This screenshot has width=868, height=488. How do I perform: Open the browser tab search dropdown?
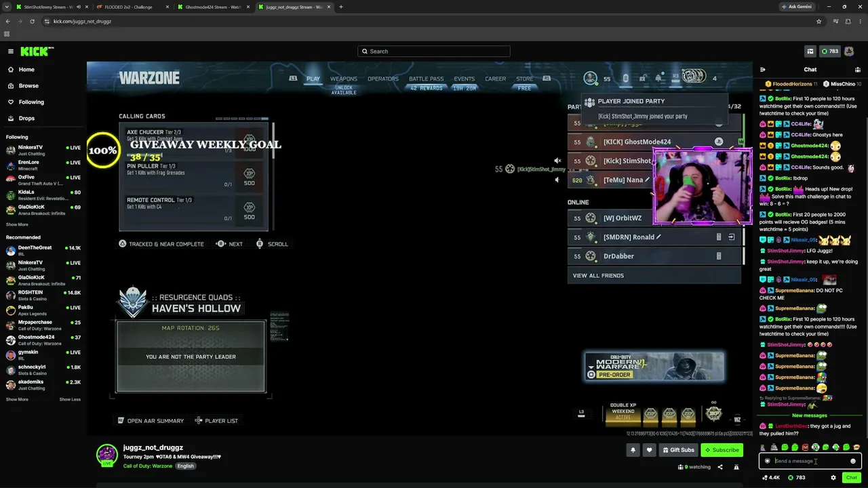click(5, 7)
